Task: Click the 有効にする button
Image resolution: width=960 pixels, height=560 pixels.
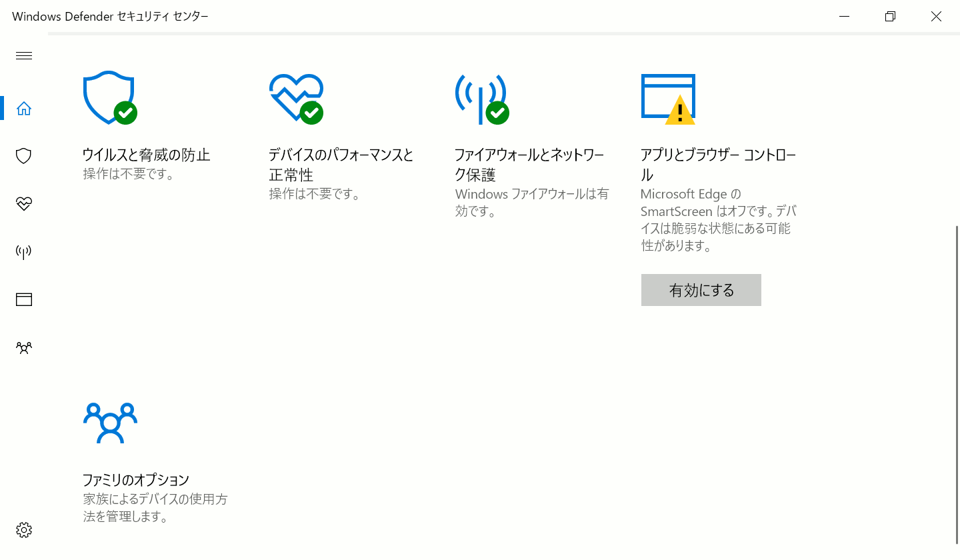Action: pos(701,290)
